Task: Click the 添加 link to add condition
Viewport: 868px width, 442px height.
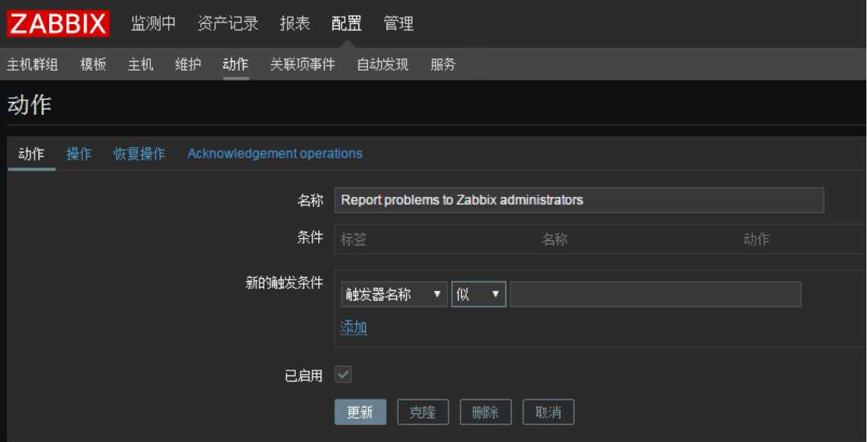Action: pos(353,328)
